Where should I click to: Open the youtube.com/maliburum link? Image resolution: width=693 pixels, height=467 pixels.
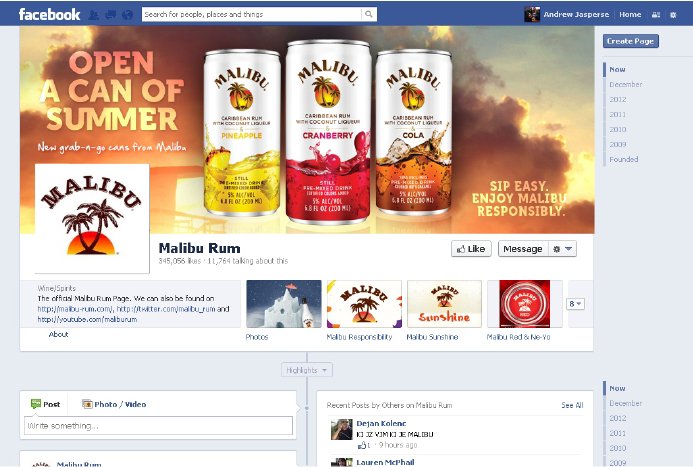click(x=87, y=319)
